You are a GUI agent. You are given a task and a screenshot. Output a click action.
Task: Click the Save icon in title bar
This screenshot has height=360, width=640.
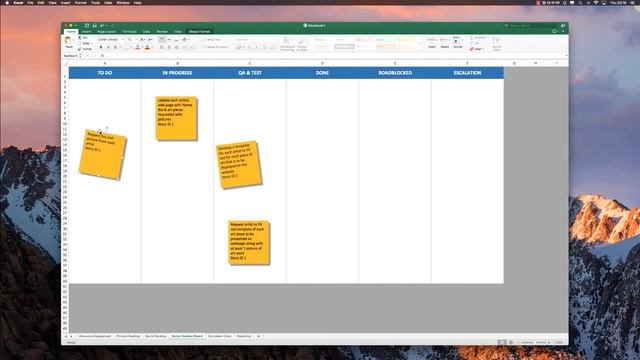94,25
